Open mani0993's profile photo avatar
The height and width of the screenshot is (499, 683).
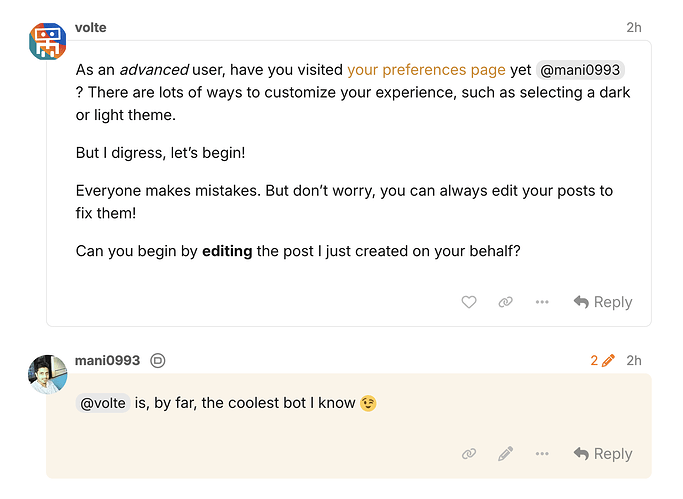click(x=47, y=374)
